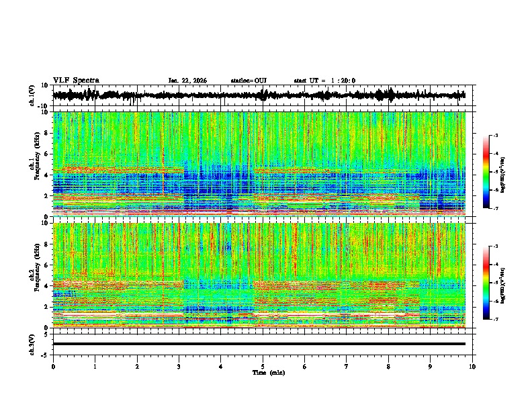Screen dimensions: 532x411
Task: Click the "Time (min)" axis label
Action: (x=269, y=373)
